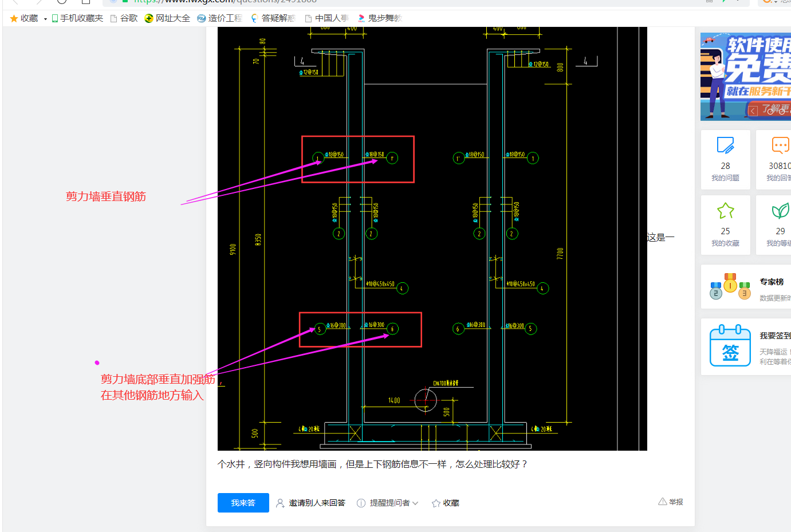Viewport: 791px width, 532px height.
Task: Expand the 收藏 dropdown arrow
Action: (x=45, y=19)
